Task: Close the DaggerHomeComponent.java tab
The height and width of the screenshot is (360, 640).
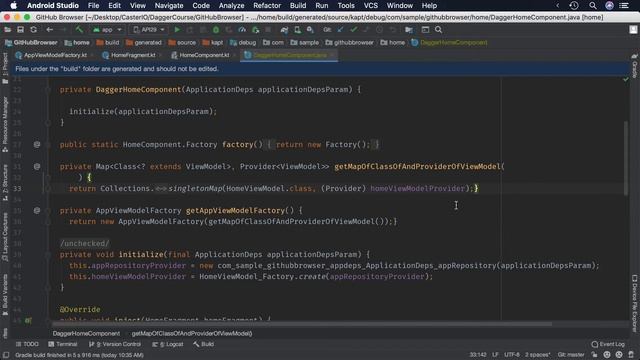Action: 333,55
